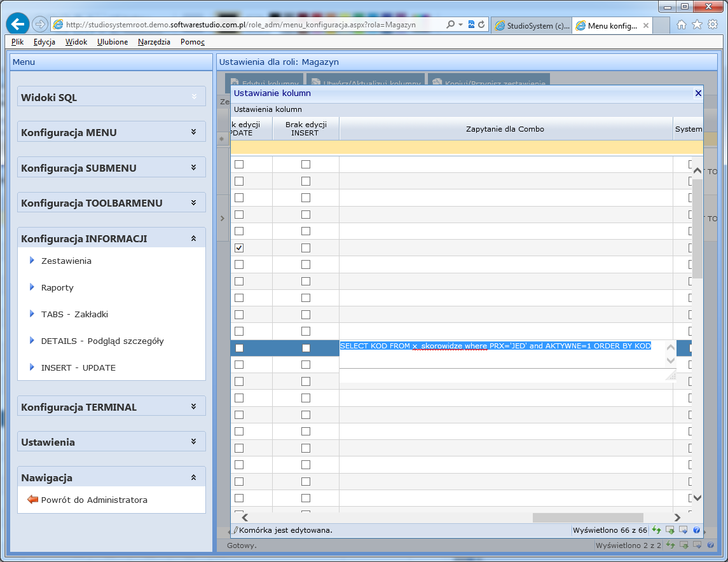This screenshot has height=562, width=728.
Task: Click the blue right-arrow export icon in dialog status bar
Action: click(x=683, y=530)
